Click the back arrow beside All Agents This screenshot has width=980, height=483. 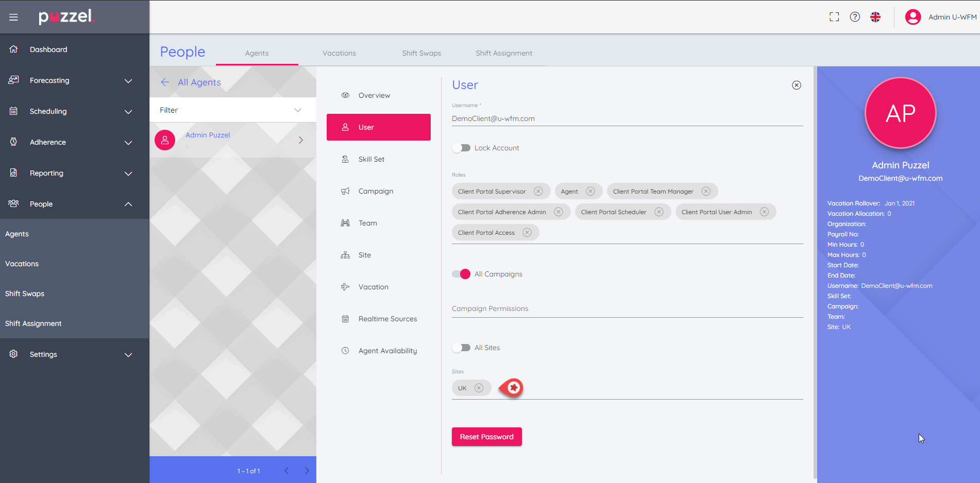pos(165,82)
